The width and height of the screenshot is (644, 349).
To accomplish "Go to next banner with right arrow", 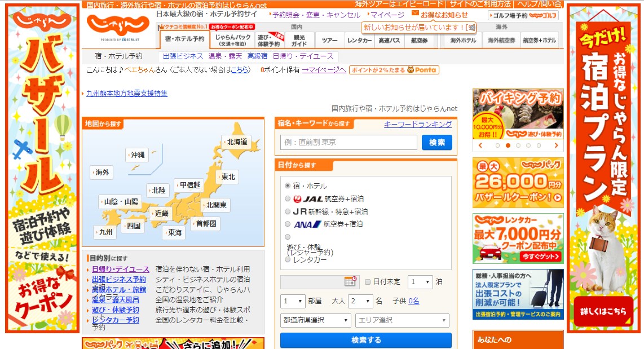I will tap(556, 145).
